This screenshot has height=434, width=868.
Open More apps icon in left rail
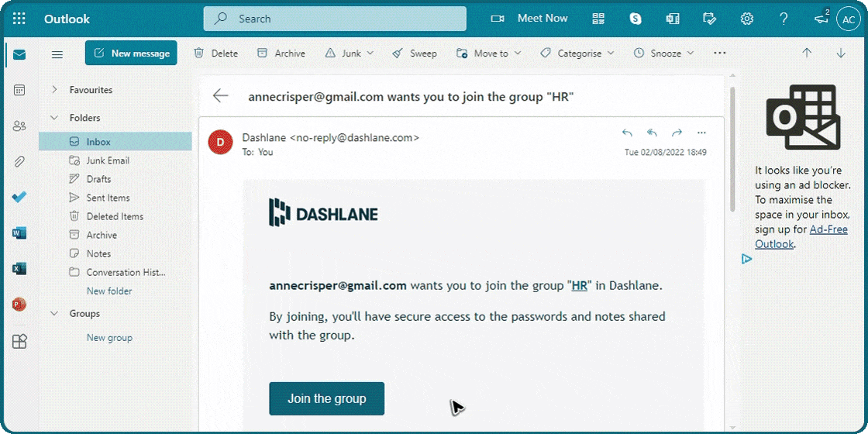tap(19, 341)
